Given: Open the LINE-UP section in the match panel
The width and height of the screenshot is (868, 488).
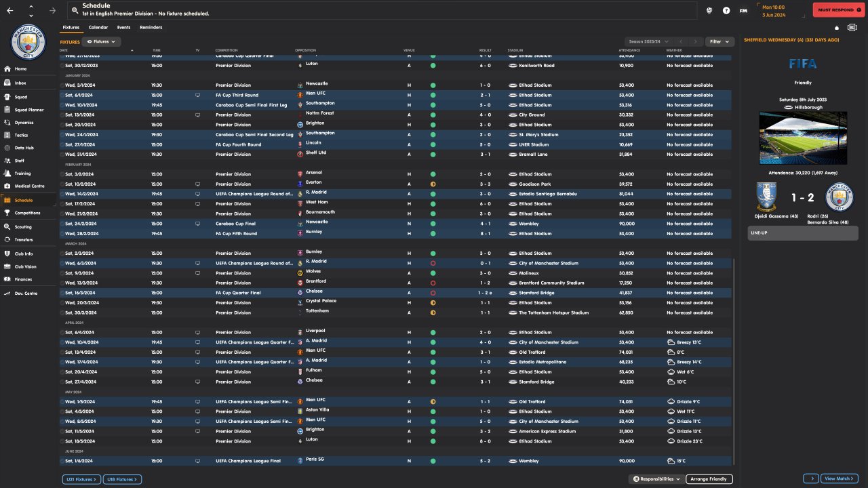Looking at the screenshot, I should (x=802, y=233).
